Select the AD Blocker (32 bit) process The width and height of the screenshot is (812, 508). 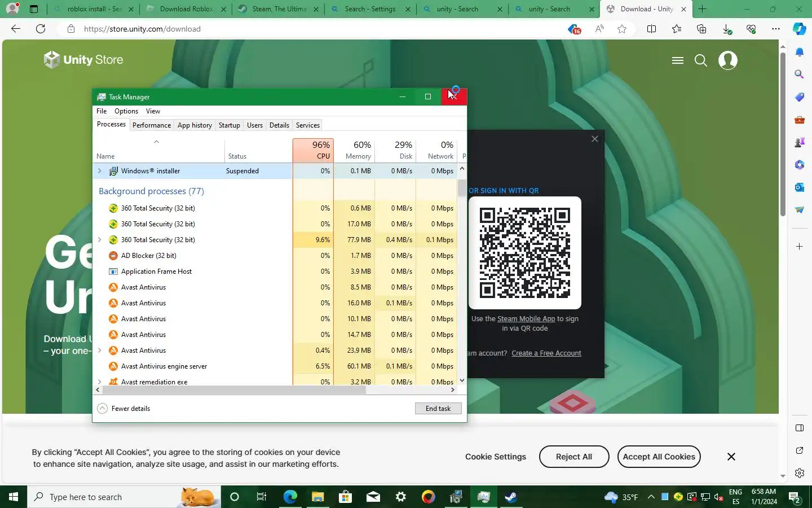[x=192, y=256]
